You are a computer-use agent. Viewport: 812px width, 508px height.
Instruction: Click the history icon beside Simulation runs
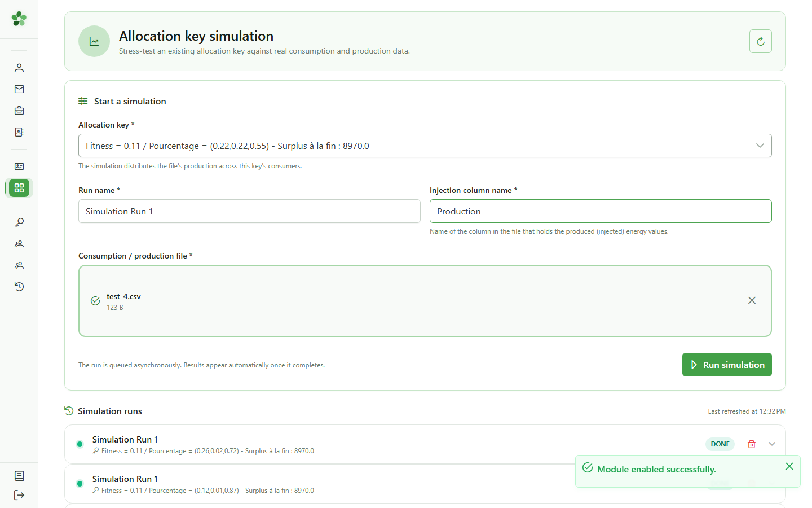tap(69, 411)
